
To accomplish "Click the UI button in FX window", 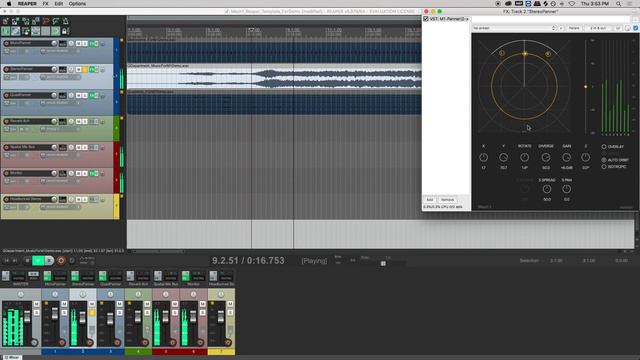I will [618, 28].
